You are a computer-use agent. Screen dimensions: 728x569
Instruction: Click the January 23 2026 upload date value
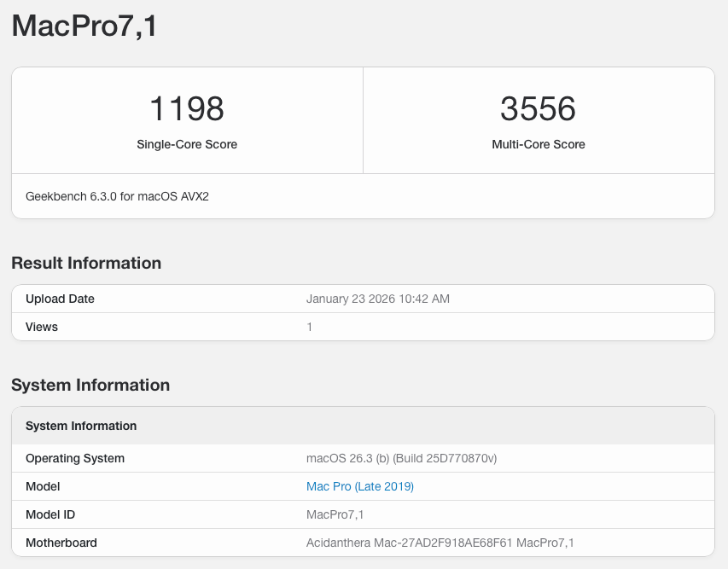377,299
